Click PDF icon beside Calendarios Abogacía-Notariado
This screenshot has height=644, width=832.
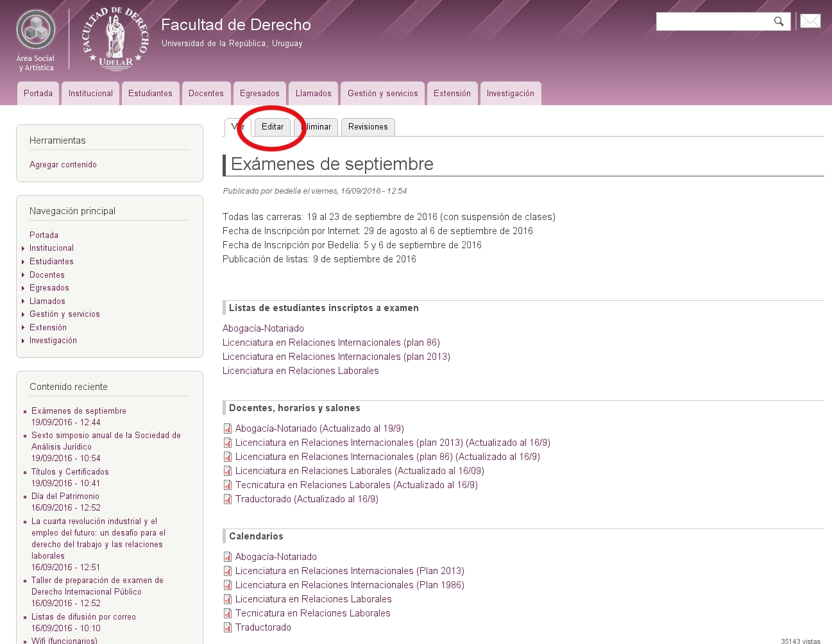(228, 557)
